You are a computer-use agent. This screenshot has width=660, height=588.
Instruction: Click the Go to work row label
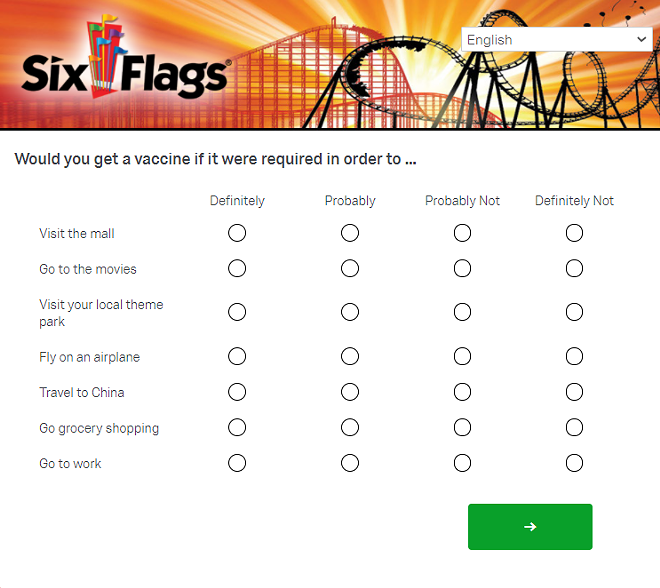70,463
